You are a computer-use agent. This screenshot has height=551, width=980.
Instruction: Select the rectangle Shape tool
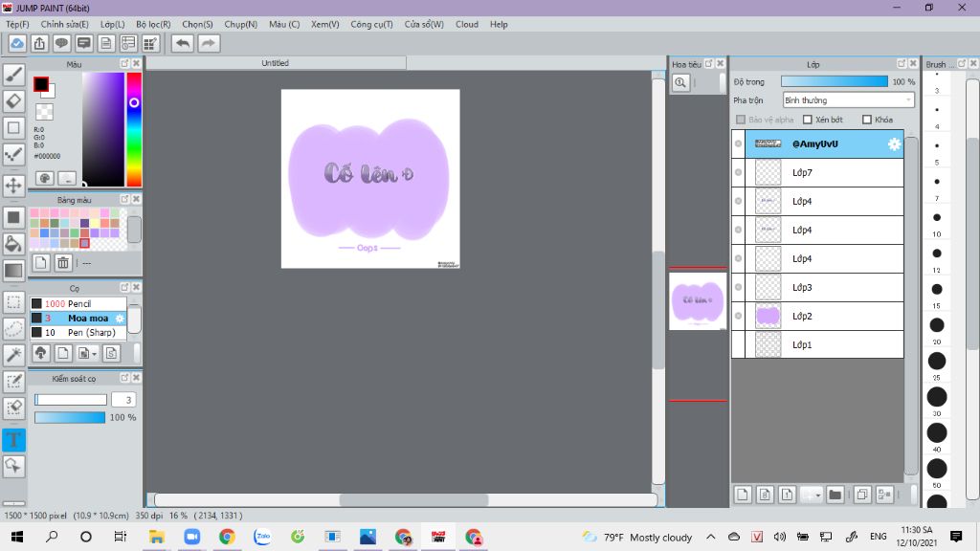13,128
